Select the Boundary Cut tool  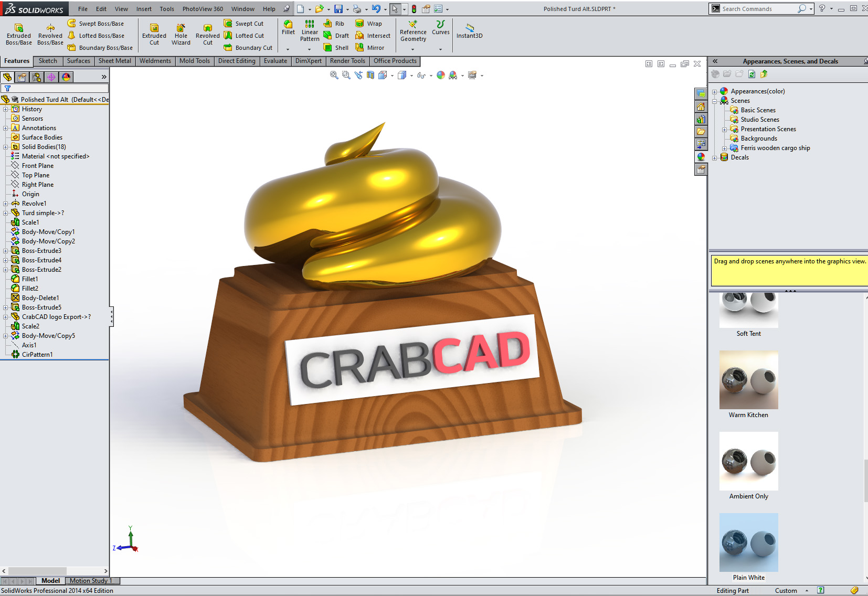248,48
